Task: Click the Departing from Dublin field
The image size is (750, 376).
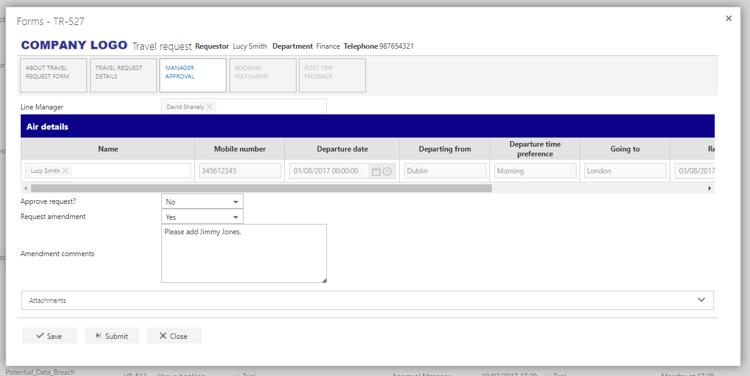Action: [x=445, y=171]
